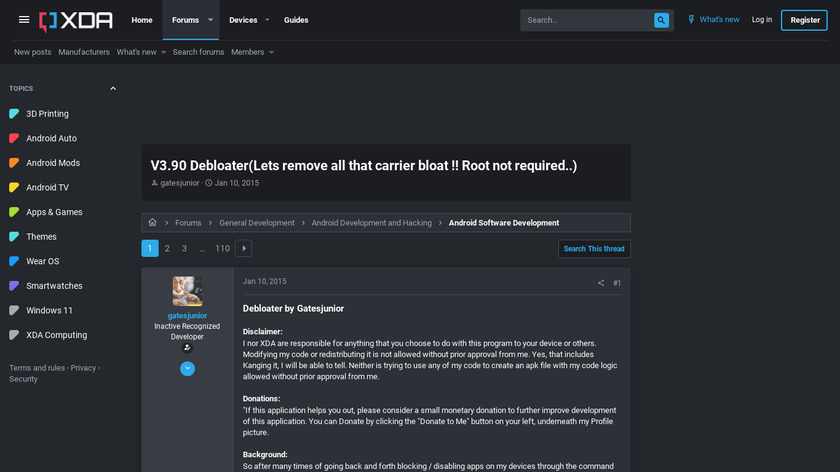Click the teal Themes tag icon
Screen dimensions: 840x472
pos(14,237)
